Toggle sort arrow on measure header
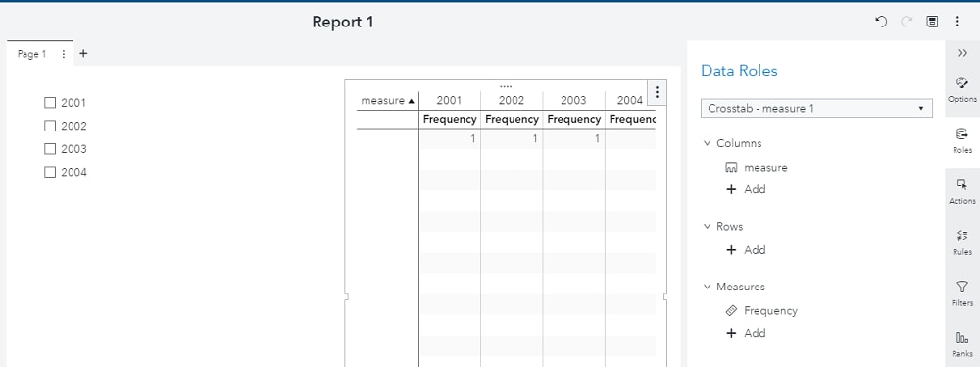Viewport: 980px width, 367px height. [411, 101]
